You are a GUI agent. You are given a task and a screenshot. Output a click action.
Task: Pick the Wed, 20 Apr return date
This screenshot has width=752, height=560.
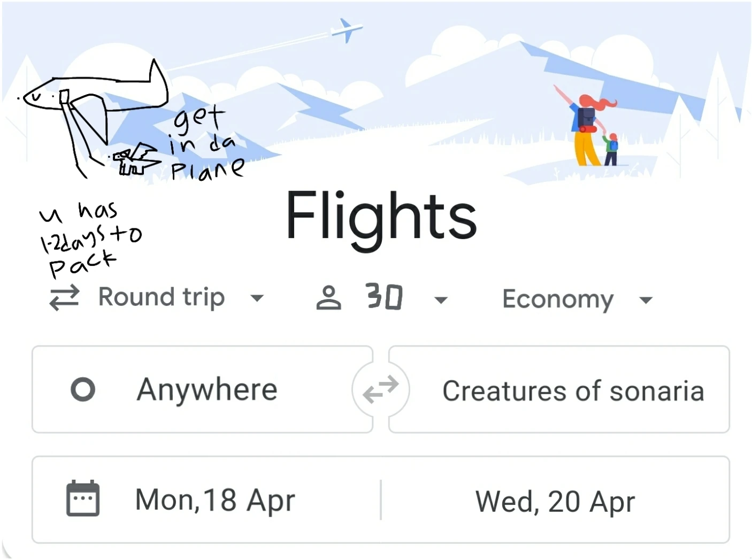pyautogui.click(x=555, y=502)
